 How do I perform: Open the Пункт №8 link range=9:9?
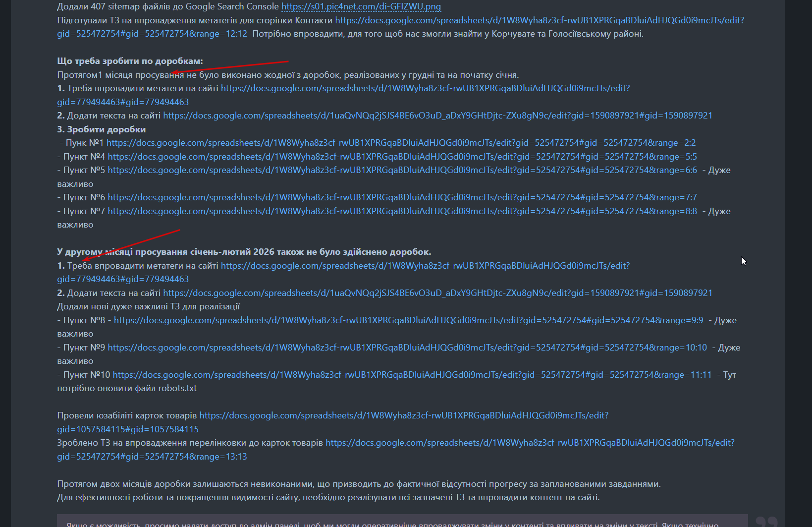point(408,320)
